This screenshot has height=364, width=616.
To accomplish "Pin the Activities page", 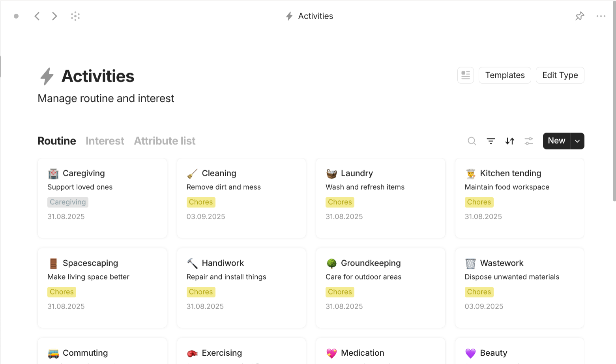I will coord(580,16).
